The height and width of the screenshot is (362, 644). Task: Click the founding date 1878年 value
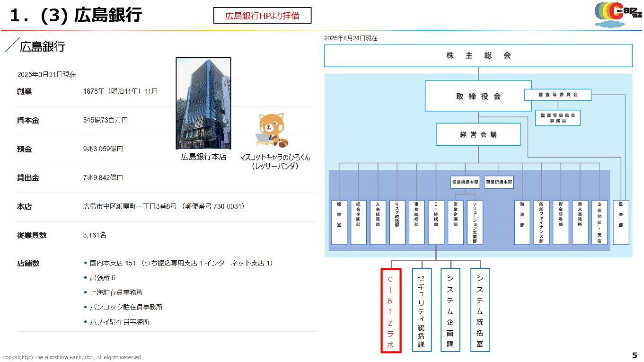[x=120, y=91]
